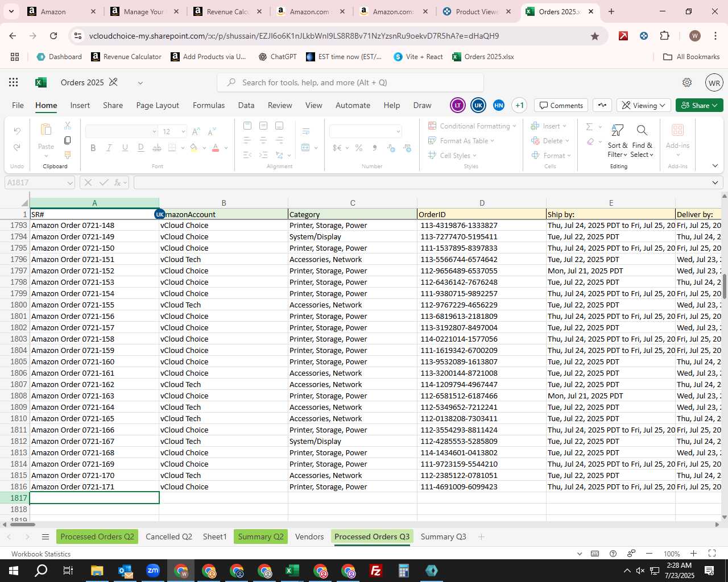Toggle Italic formatting button
This screenshot has height=582, width=728.
[109, 148]
